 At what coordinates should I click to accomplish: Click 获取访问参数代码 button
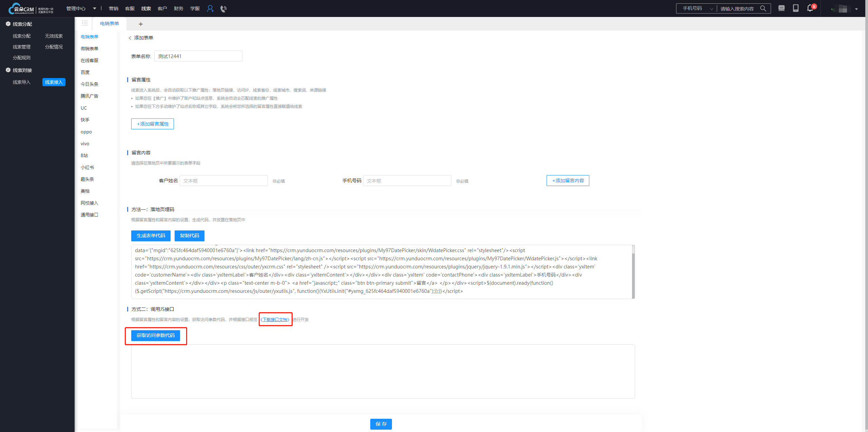pos(156,335)
